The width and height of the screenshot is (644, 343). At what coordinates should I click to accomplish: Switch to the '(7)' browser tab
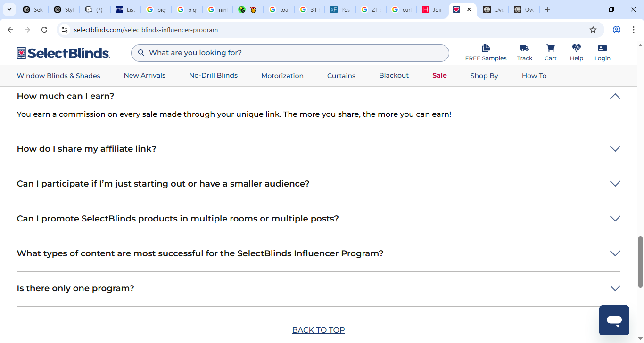(x=95, y=9)
